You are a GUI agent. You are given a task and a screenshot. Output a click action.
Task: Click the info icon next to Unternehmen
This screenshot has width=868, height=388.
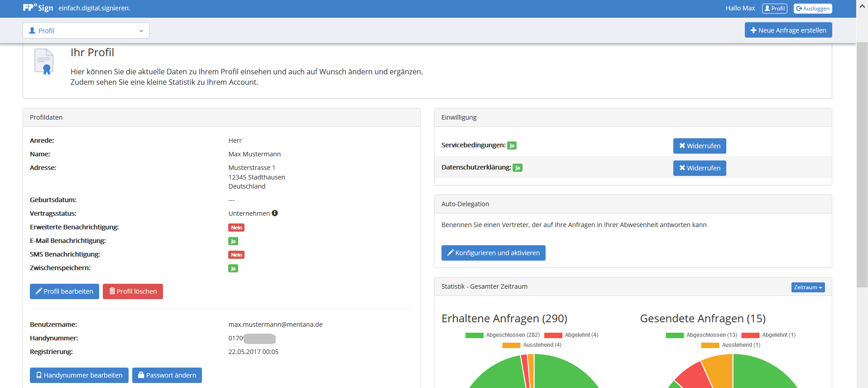click(x=275, y=213)
